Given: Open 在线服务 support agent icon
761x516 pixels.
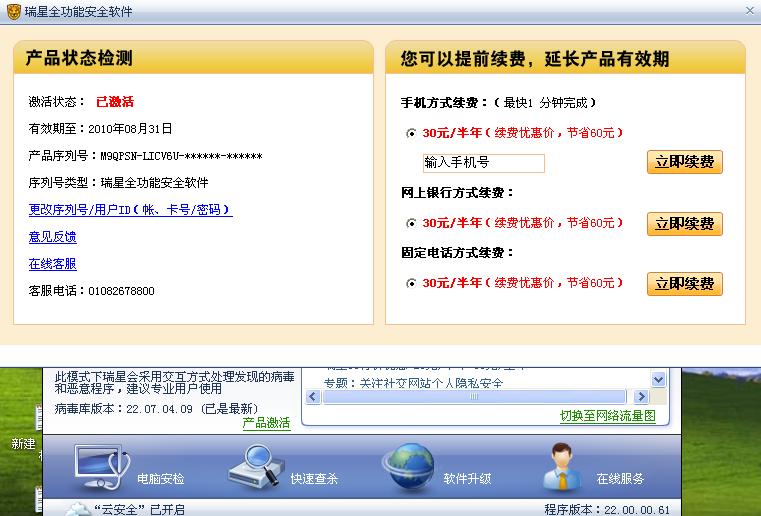Looking at the screenshot, I should pyautogui.click(x=562, y=467).
